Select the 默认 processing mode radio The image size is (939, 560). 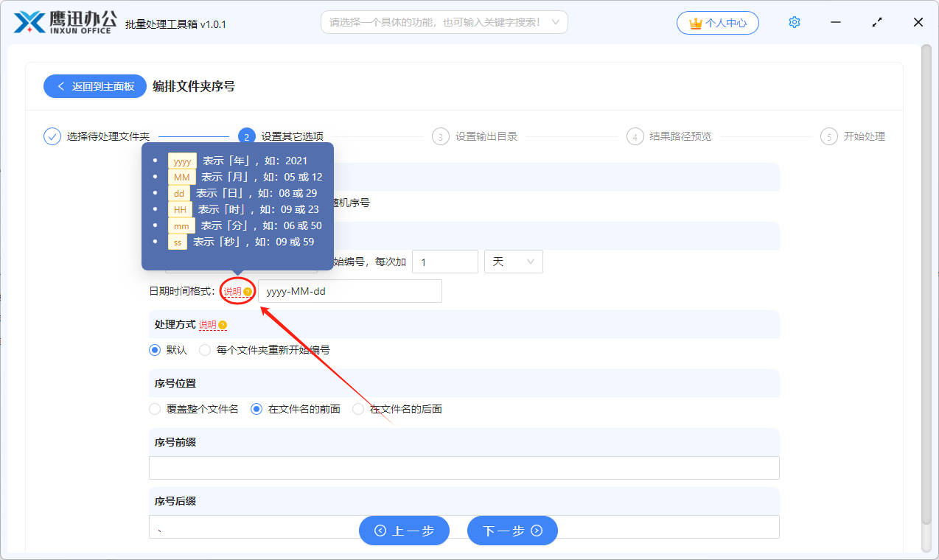(155, 350)
